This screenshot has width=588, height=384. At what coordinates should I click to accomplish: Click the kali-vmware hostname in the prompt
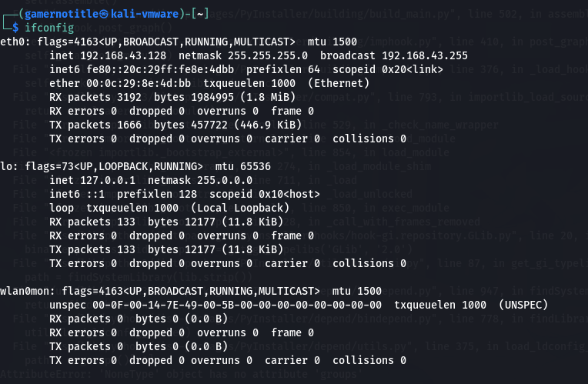[142, 13]
